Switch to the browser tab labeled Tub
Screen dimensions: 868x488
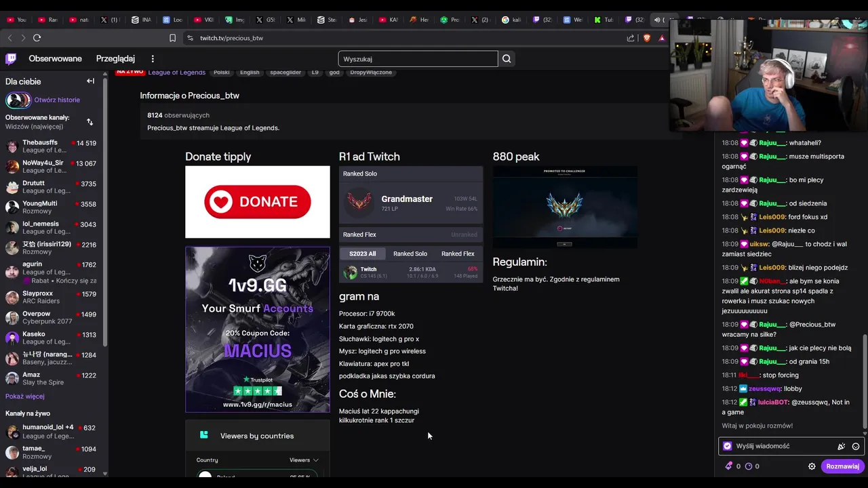coord(604,20)
